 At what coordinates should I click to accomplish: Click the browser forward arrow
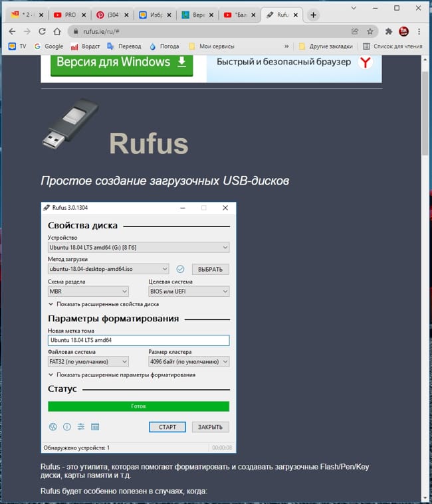point(27,31)
